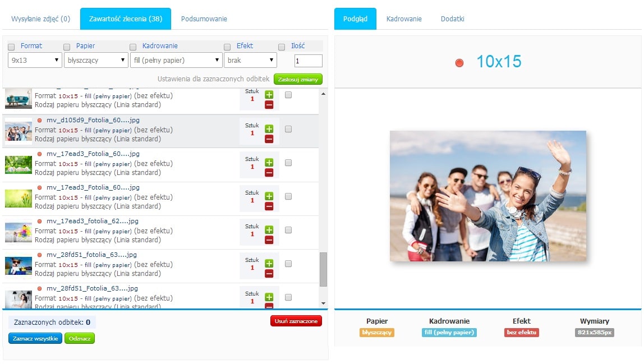Image resolution: width=644 pixels, height=364 pixels.
Task: Open the sofa photo thumbnail
Action: [18, 99]
